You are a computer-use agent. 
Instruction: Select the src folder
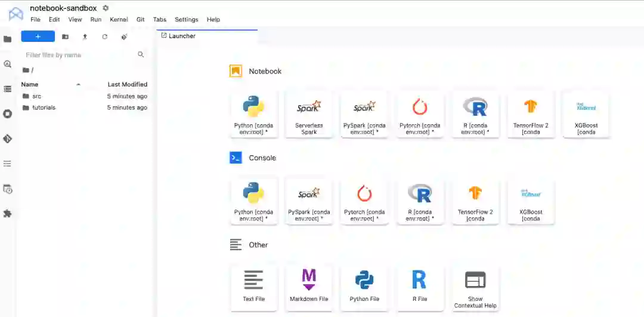pos(84,96)
